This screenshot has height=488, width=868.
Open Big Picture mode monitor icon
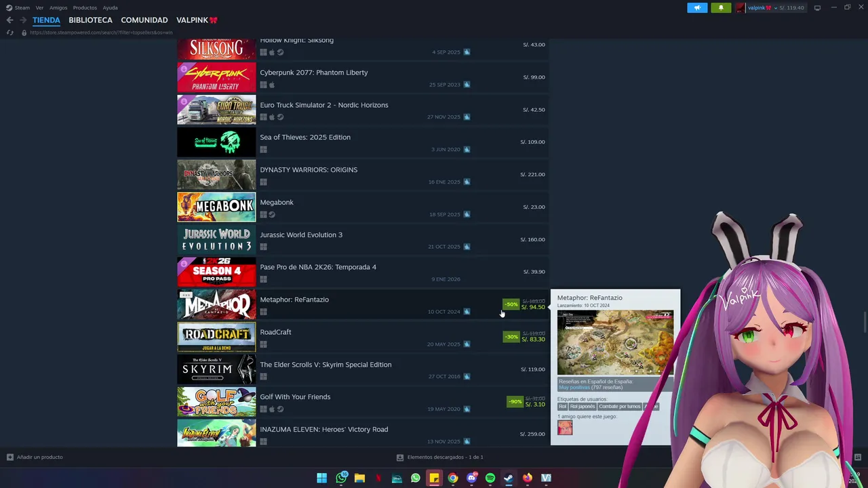point(817,7)
